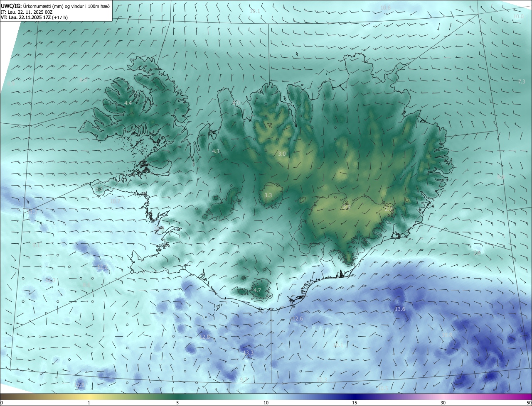Image resolution: width=532 pixels, height=406 pixels.
Task: Click the 10.0 value in the corner
Action: click(x=518, y=17)
